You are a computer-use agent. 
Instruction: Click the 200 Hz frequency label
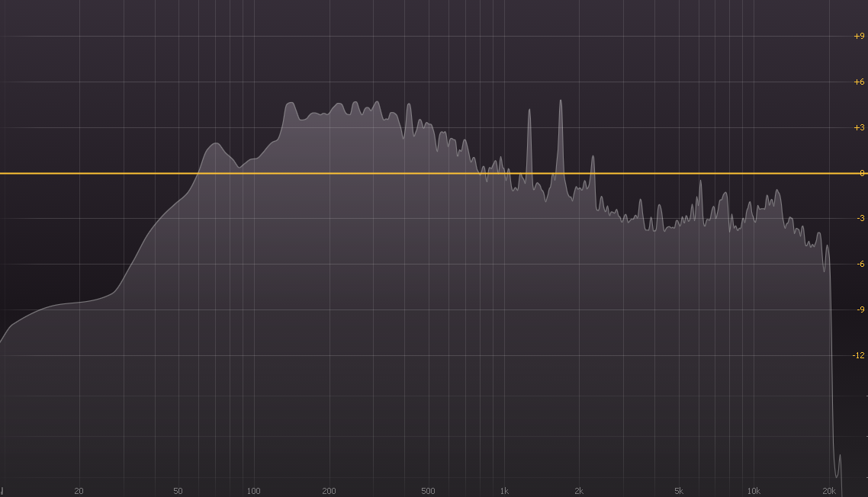pyautogui.click(x=329, y=492)
